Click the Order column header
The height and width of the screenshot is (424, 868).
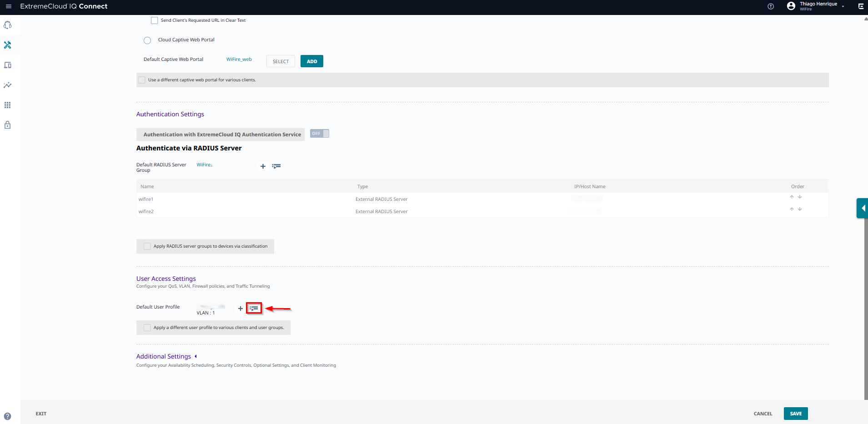pos(798,187)
